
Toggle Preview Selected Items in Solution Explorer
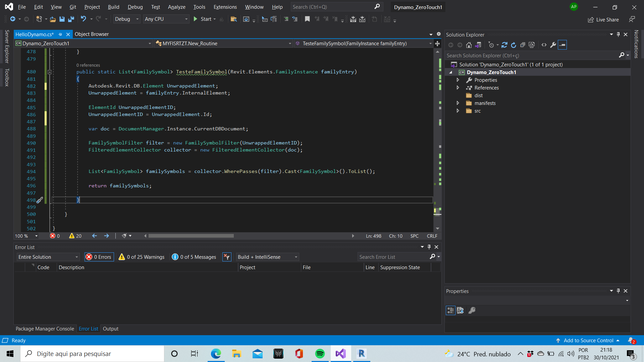pos(562,45)
